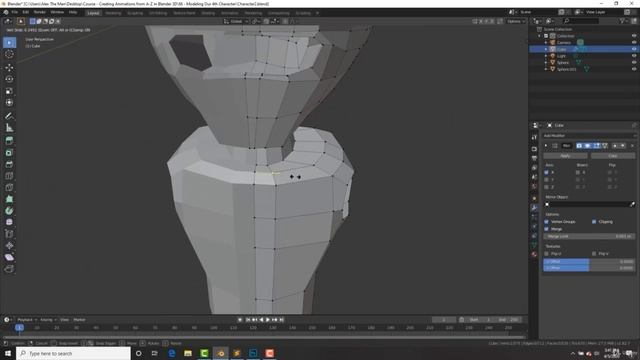This screenshot has width=640, height=360.
Task: Open the timeline Playback menu
Action: 27,320
